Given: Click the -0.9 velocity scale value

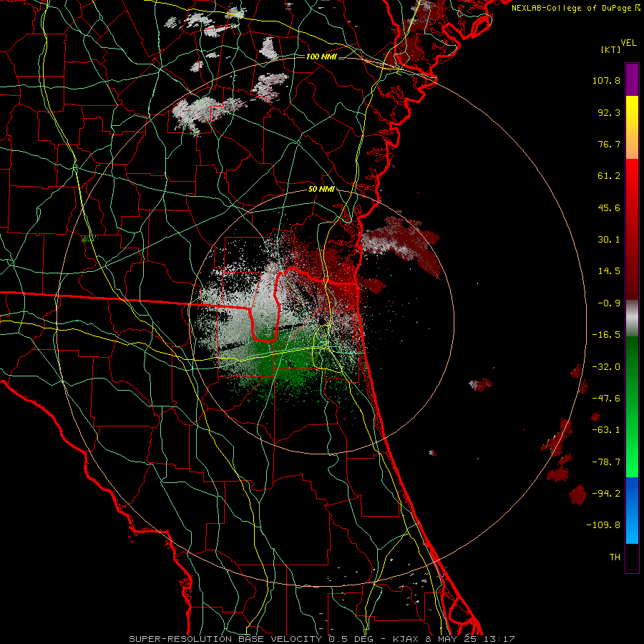Looking at the screenshot, I should [x=609, y=303].
